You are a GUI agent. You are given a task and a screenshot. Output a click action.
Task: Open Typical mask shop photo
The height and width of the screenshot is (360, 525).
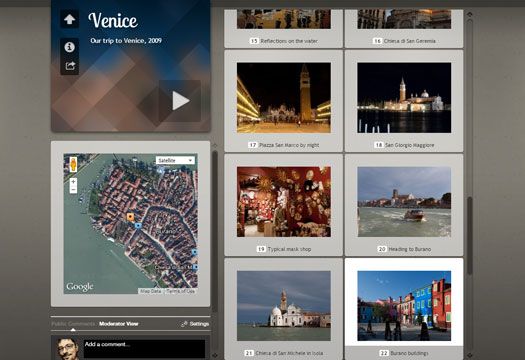pos(284,202)
